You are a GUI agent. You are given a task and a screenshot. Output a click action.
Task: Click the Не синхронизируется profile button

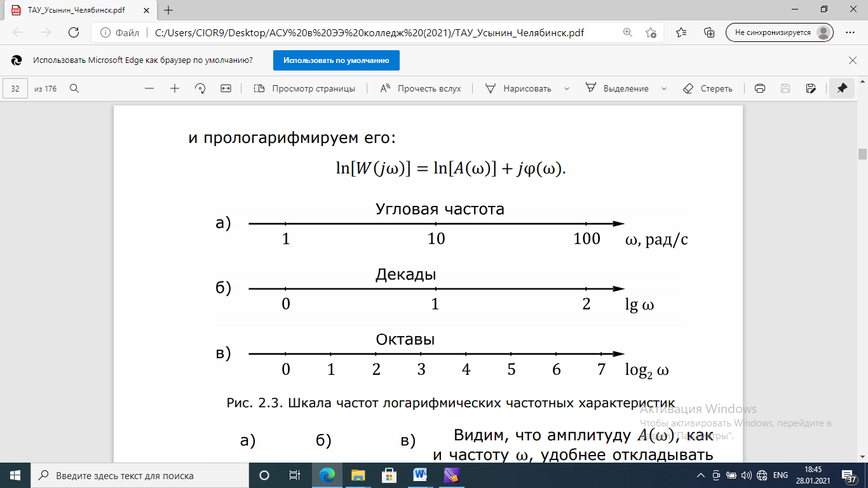pyautogui.click(x=780, y=32)
